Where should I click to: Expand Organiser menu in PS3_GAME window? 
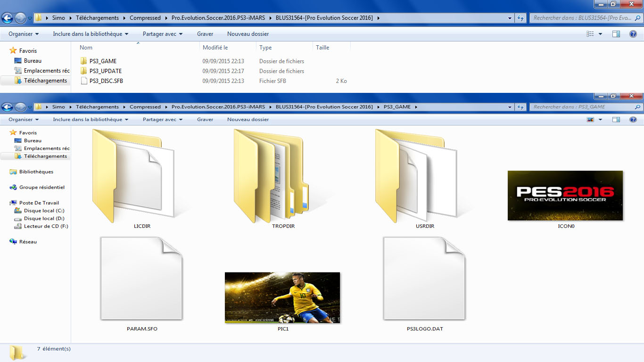coord(24,120)
